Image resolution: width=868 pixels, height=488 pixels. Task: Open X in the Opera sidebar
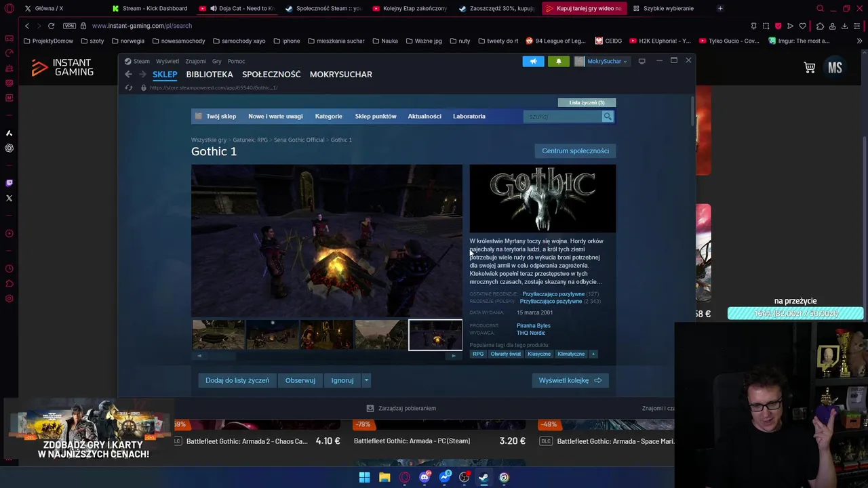pos(9,198)
